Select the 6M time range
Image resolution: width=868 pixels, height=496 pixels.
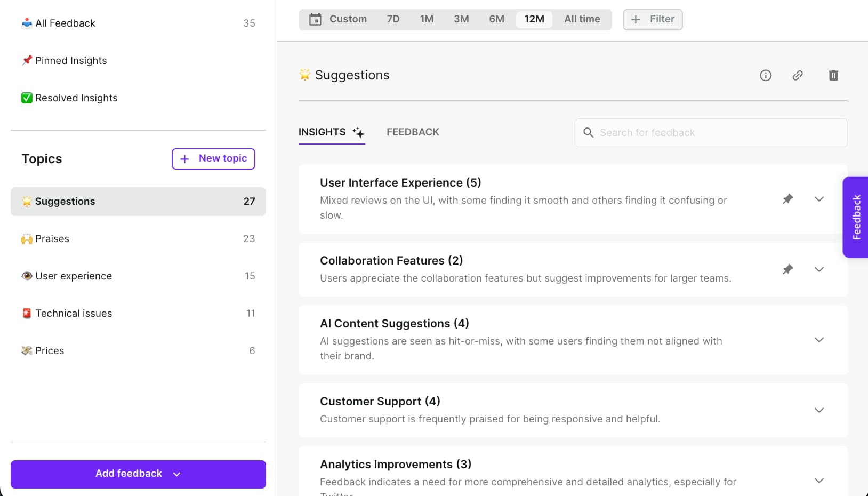point(496,19)
